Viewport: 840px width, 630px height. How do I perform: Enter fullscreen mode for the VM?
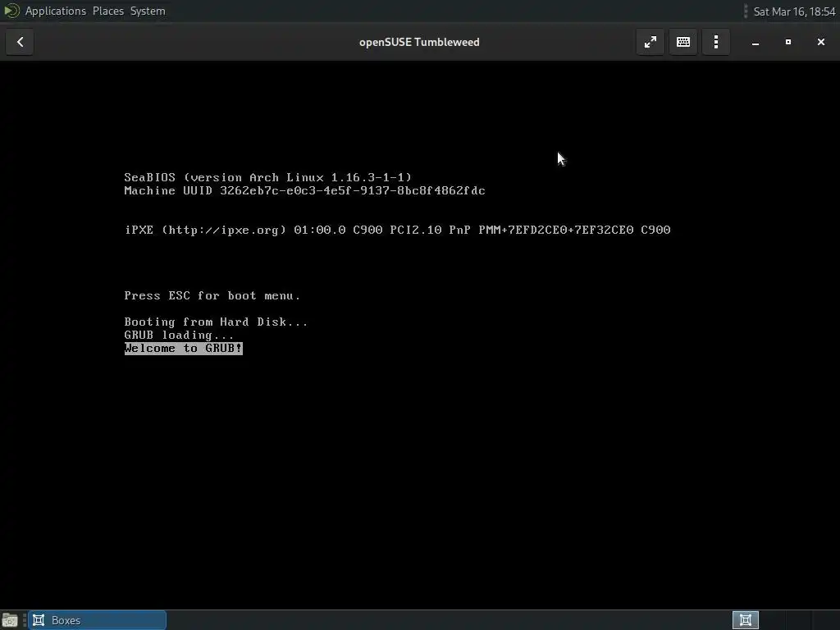point(651,42)
